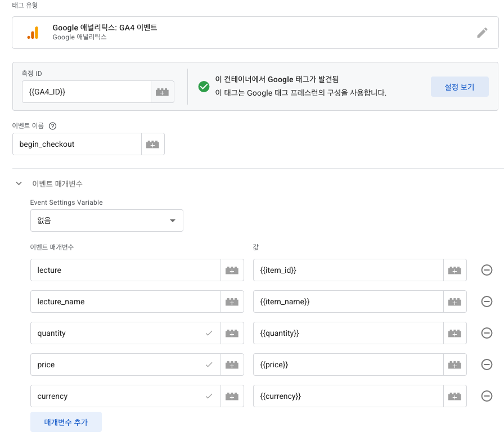Open variable picker beside begin_checkout event name

tap(152, 144)
